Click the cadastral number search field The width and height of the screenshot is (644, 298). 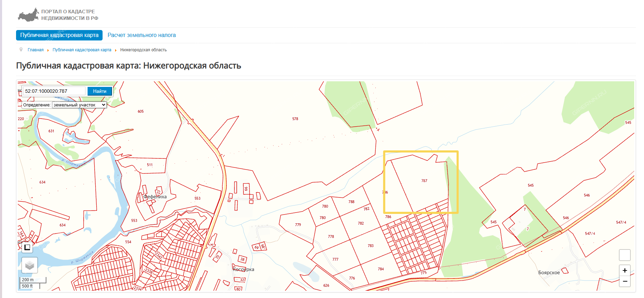(x=54, y=91)
